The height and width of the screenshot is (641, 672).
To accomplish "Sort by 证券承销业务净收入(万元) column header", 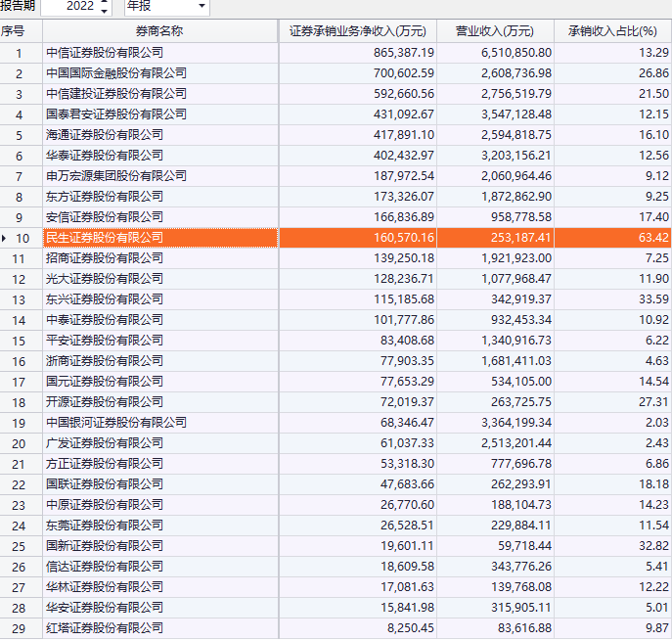I will pos(358,31).
